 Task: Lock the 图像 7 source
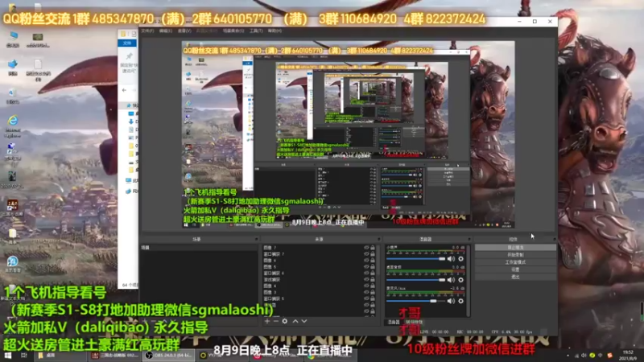point(373,248)
